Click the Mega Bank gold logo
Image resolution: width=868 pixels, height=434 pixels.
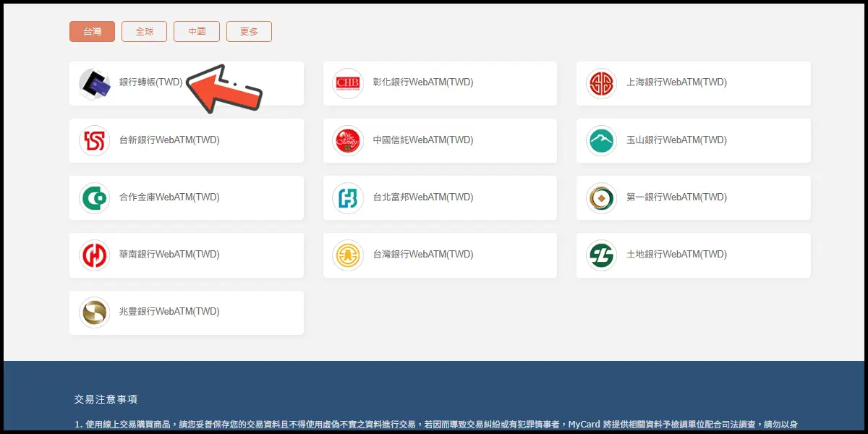[x=94, y=312]
